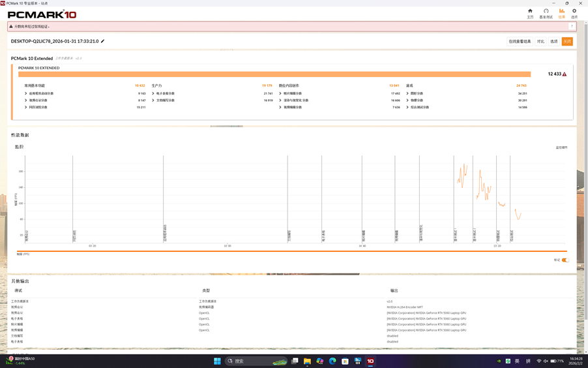
Task: Click the PCMark 10 taskbar icon
Action: [370, 361]
